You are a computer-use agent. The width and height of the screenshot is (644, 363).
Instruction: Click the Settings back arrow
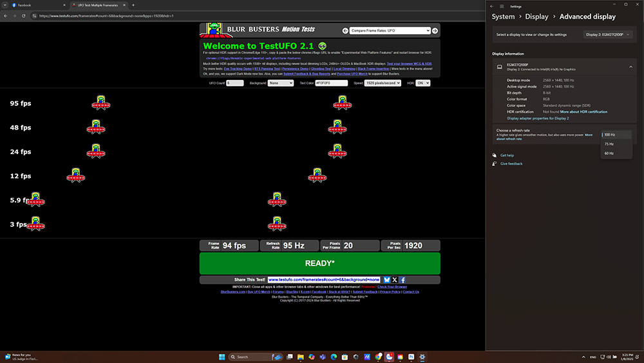click(x=491, y=6)
